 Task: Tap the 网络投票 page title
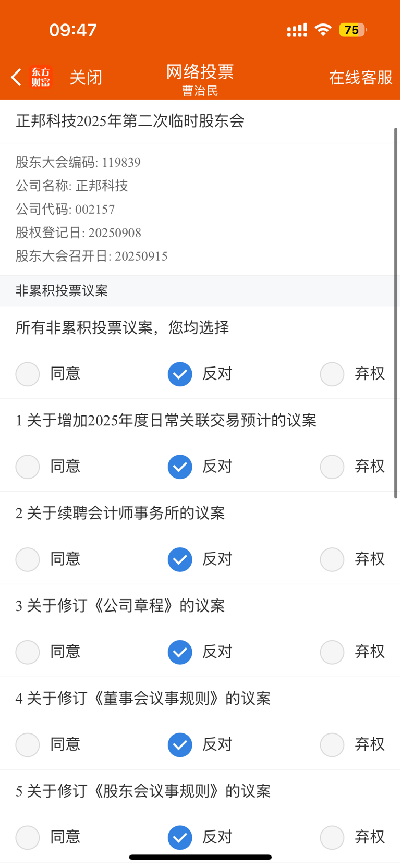click(200, 72)
